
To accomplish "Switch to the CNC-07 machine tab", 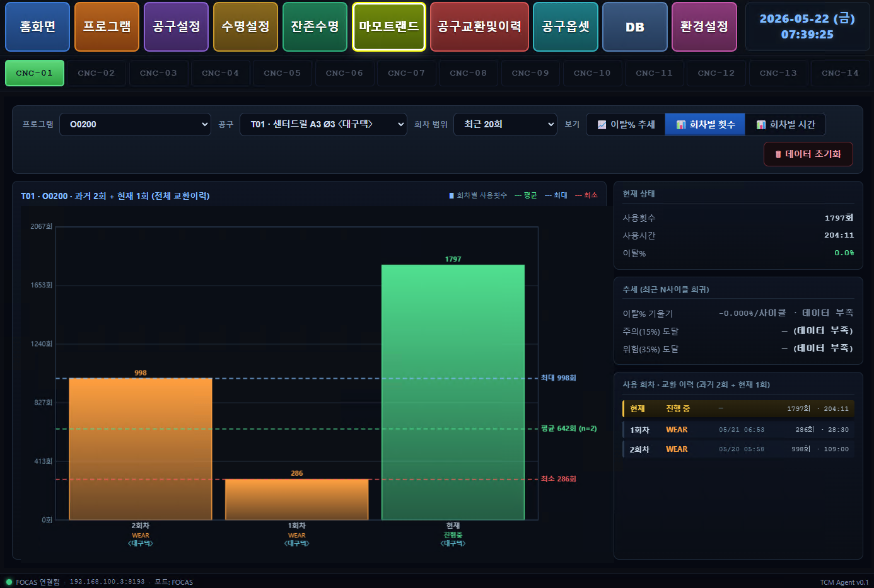I will 407,73.
